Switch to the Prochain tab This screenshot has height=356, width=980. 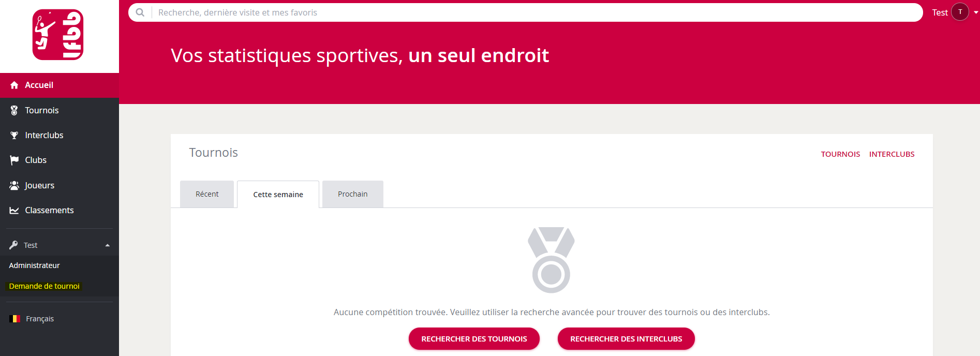353,194
